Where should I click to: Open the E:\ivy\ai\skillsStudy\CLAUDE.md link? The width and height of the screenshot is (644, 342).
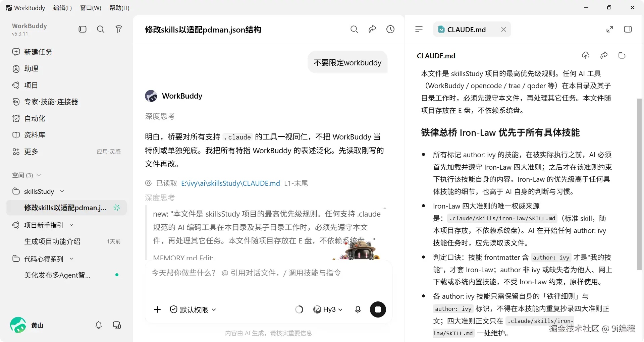[x=230, y=183]
